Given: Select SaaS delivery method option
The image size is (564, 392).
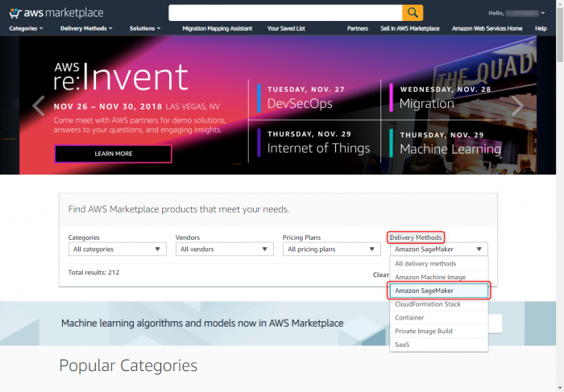Looking at the screenshot, I should coord(439,345).
